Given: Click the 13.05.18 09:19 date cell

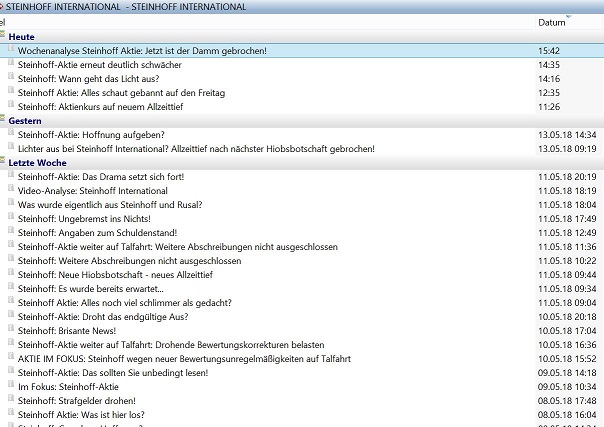Looking at the screenshot, I should click(567, 149).
